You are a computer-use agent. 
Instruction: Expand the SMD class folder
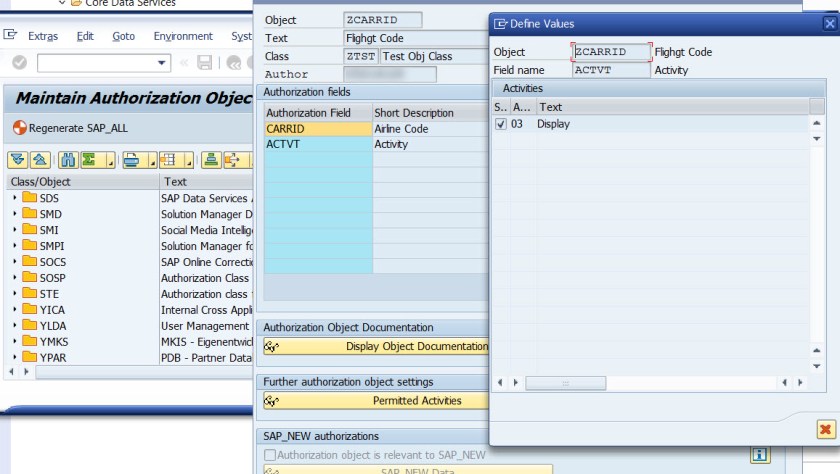(x=14, y=214)
